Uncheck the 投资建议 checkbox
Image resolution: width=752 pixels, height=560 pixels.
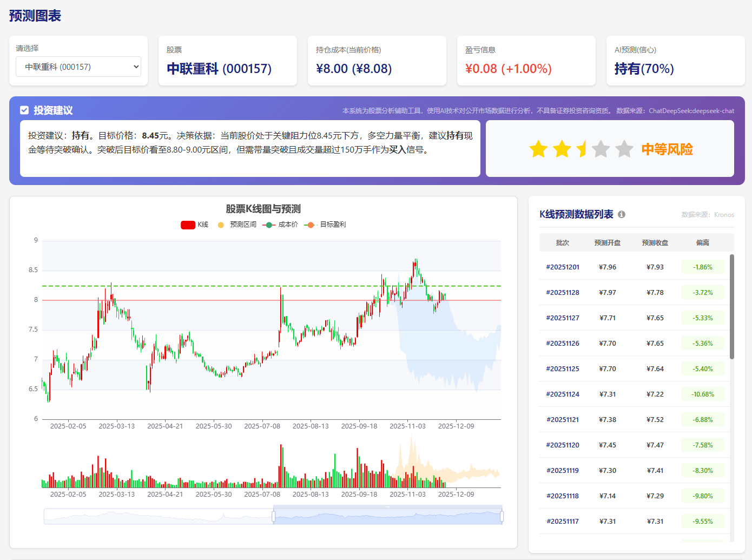tap(24, 110)
